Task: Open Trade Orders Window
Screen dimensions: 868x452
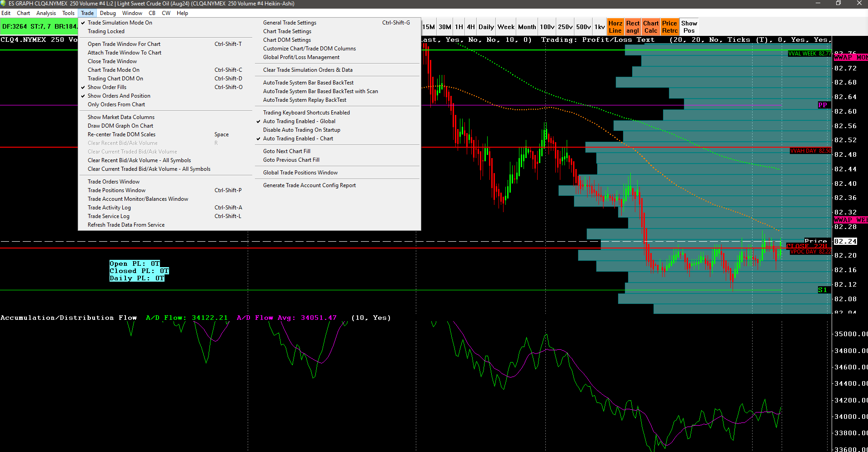Action: click(x=165, y=182)
